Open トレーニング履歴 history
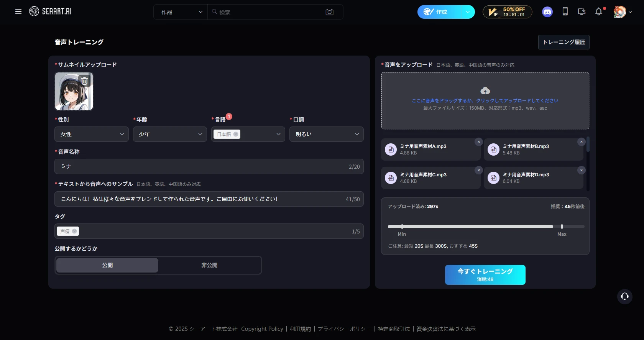Viewport: 644px width, 340px height. 563,42
